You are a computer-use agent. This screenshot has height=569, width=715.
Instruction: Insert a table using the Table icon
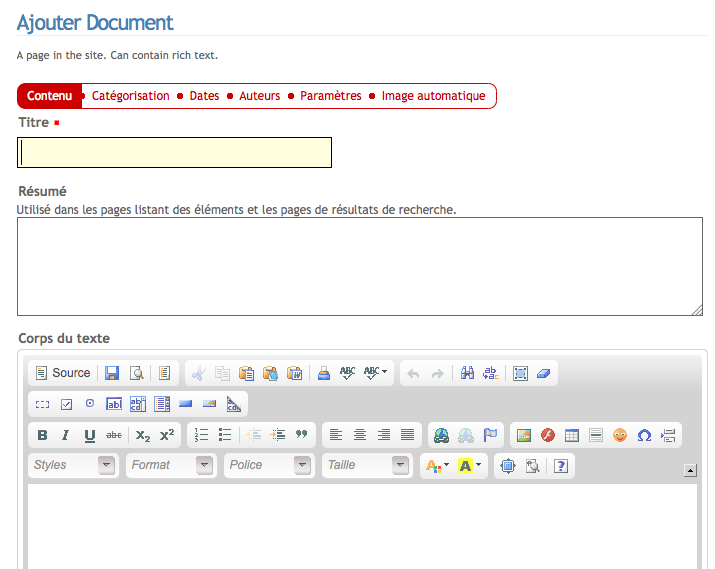572,435
